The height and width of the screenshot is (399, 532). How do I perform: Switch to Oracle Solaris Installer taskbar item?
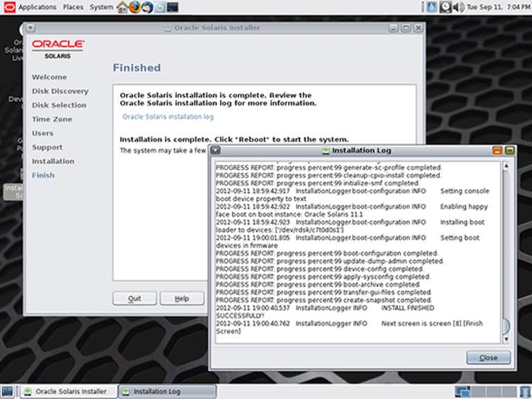[x=68, y=391]
